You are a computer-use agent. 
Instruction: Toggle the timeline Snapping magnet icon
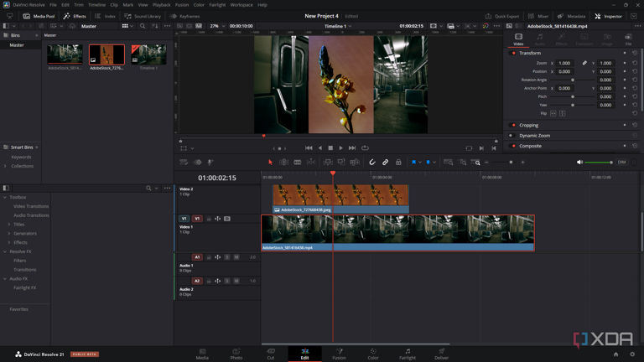click(372, 162)
